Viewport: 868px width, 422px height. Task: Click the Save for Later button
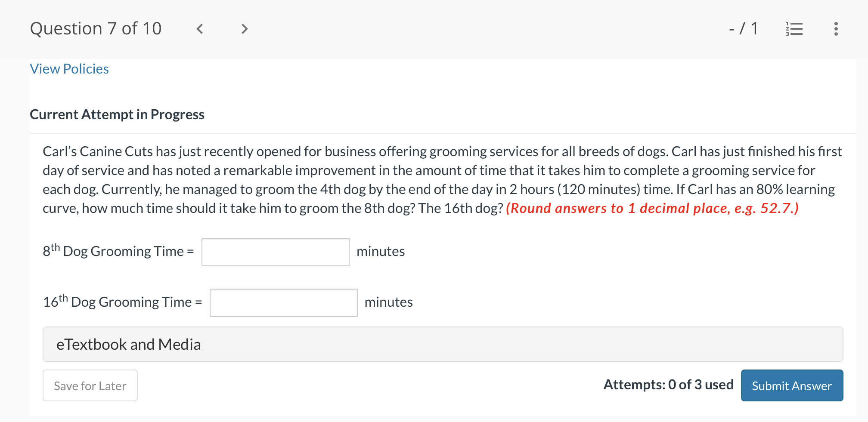click(x=90, y=385)
